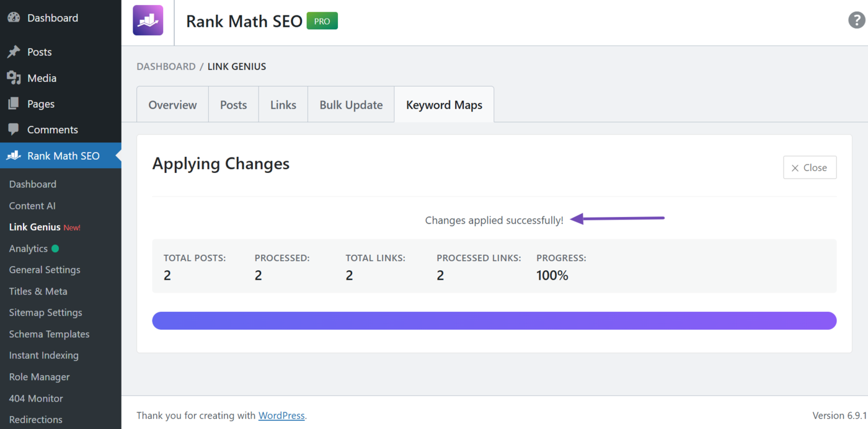This screenshot has width=868, height=429.
Task: Click the DASHBOARD breadcrumb link
Action: click(x=166, y=66)
